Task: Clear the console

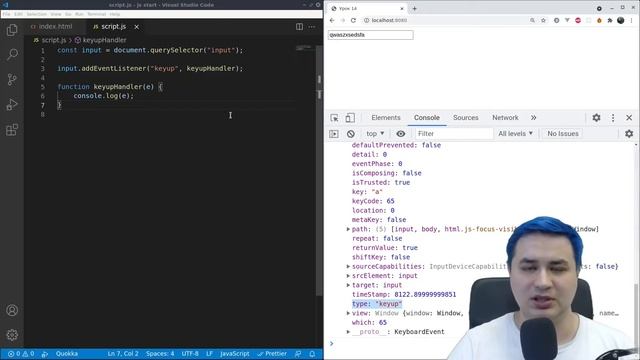Action: (351, 134)
